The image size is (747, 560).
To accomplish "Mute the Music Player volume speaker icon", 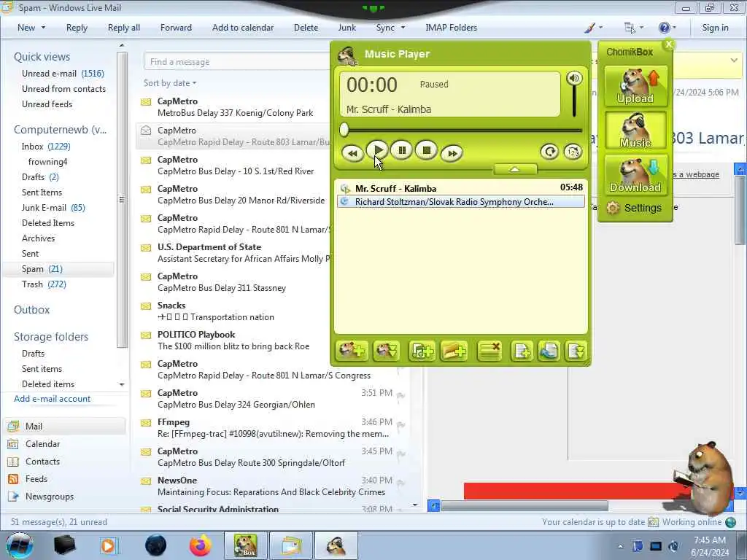I will coord(574,78).
